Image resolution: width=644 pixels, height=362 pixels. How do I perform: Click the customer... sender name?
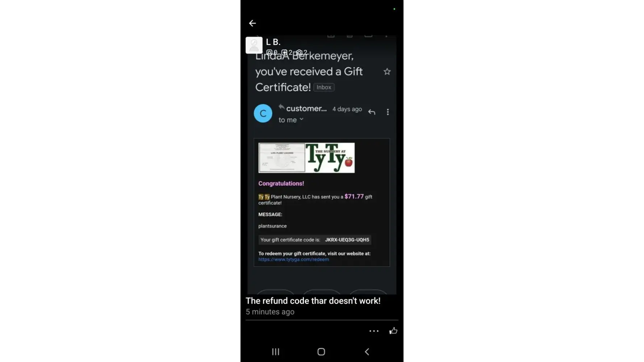click(x=306, y=109)
